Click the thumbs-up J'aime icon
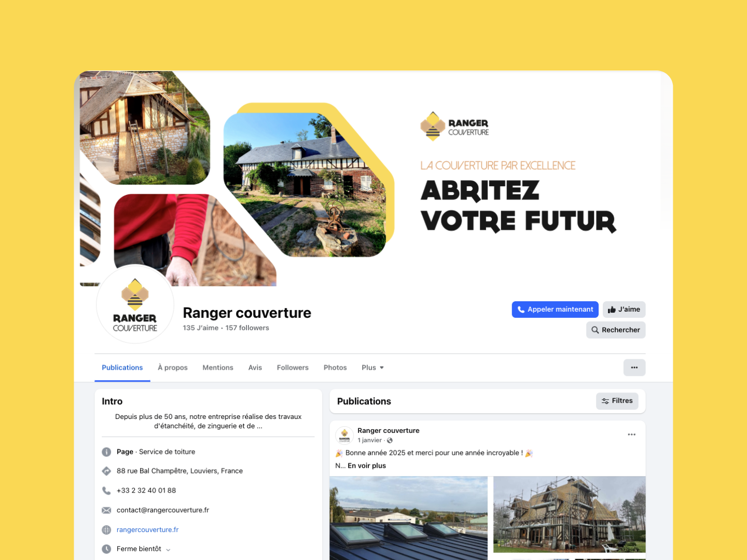This screenshot has width=747, height=560. tap(612, 310)
